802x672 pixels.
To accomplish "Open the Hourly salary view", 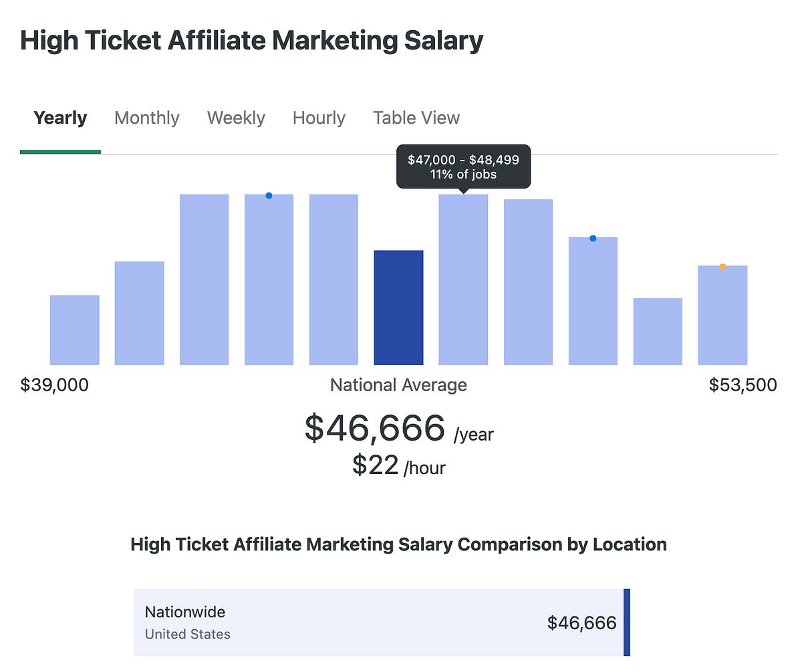I will [318, 118].
